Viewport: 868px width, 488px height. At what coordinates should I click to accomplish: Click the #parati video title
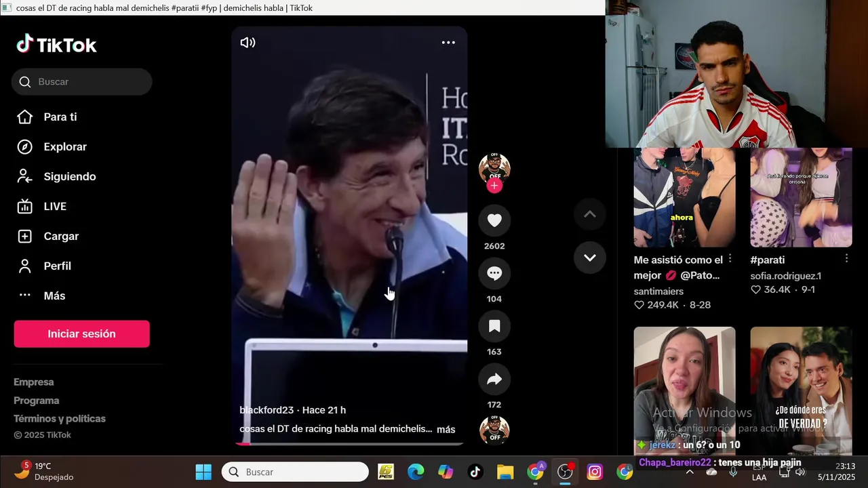click(x=768, y=260)
